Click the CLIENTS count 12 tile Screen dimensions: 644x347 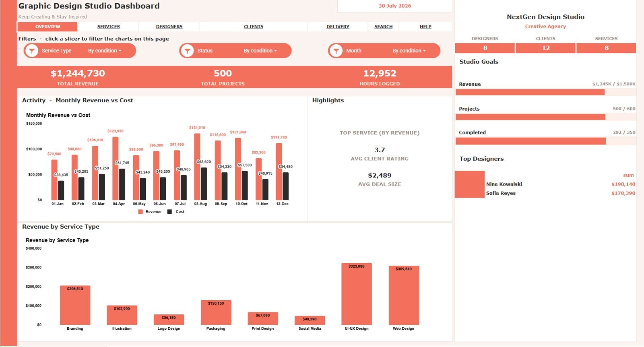point(545,48)
